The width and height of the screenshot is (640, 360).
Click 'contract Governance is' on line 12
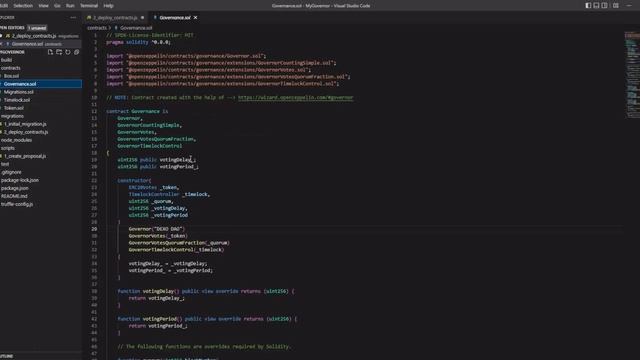tap(137, 111)
